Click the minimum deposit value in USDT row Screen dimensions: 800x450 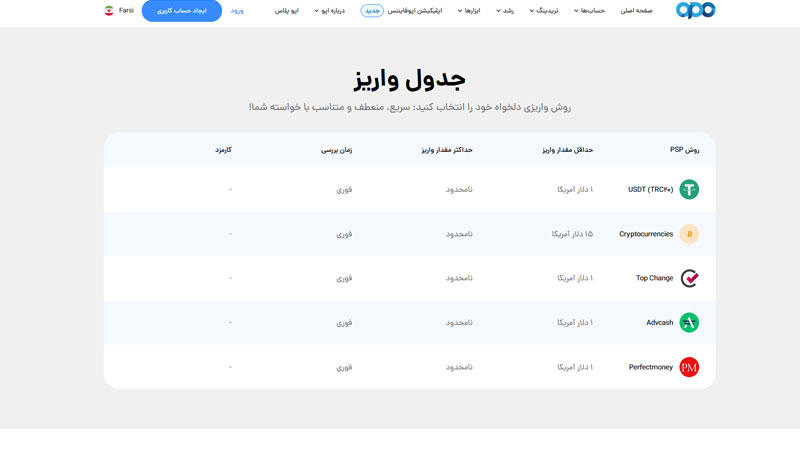pyautogui.click(x=575, y=189)
